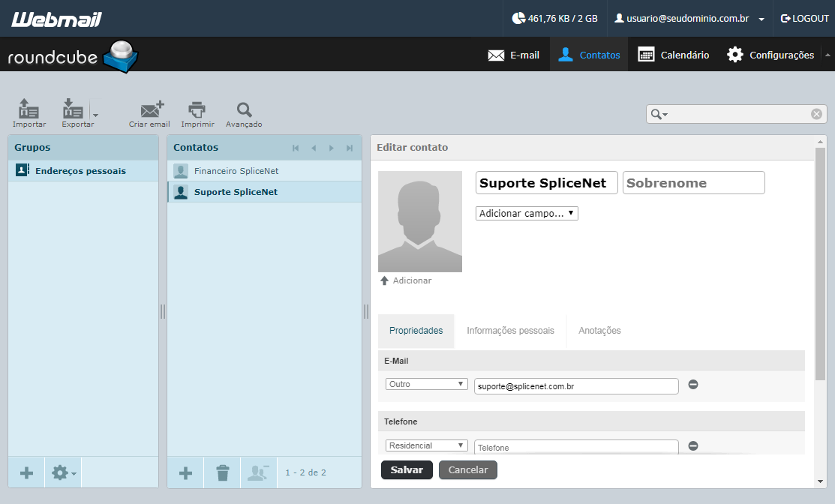Click the Imprimir printer icon
The image size is (835, 504).
pyautogui.click(x=197, y=109)
